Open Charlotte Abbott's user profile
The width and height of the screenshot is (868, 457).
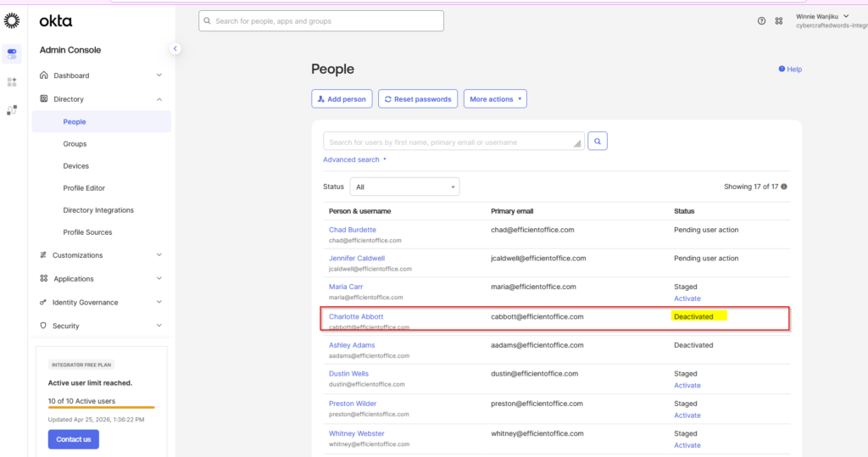(356, 317)
